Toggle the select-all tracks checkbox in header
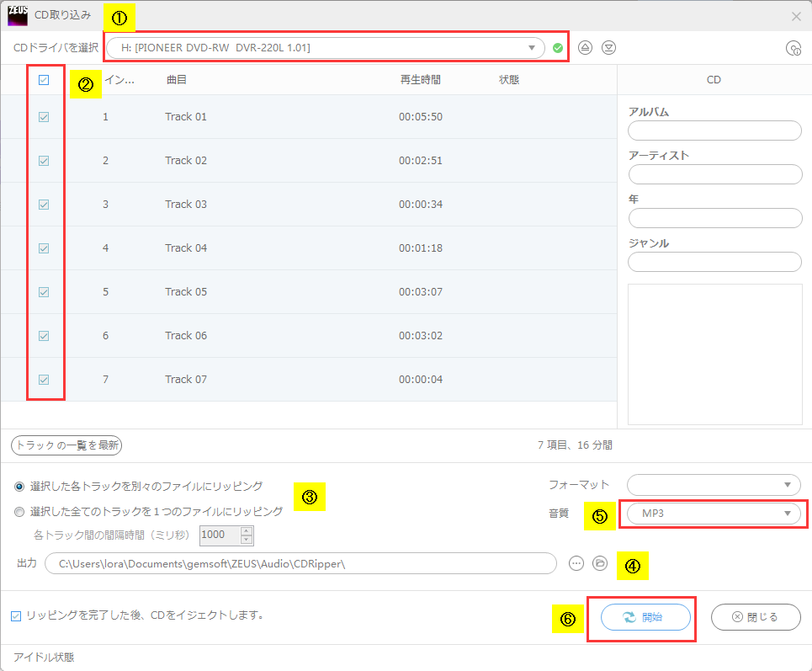 [x=44, y=80]
